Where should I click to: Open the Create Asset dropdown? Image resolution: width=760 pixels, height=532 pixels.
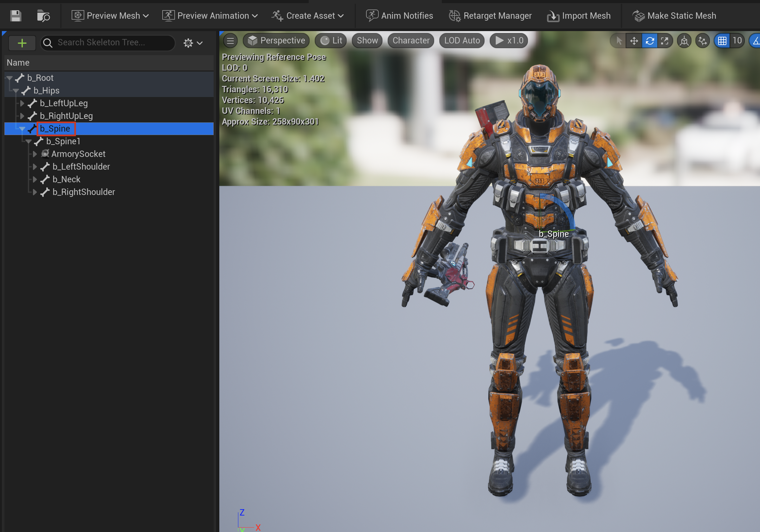tap(307, 16)
